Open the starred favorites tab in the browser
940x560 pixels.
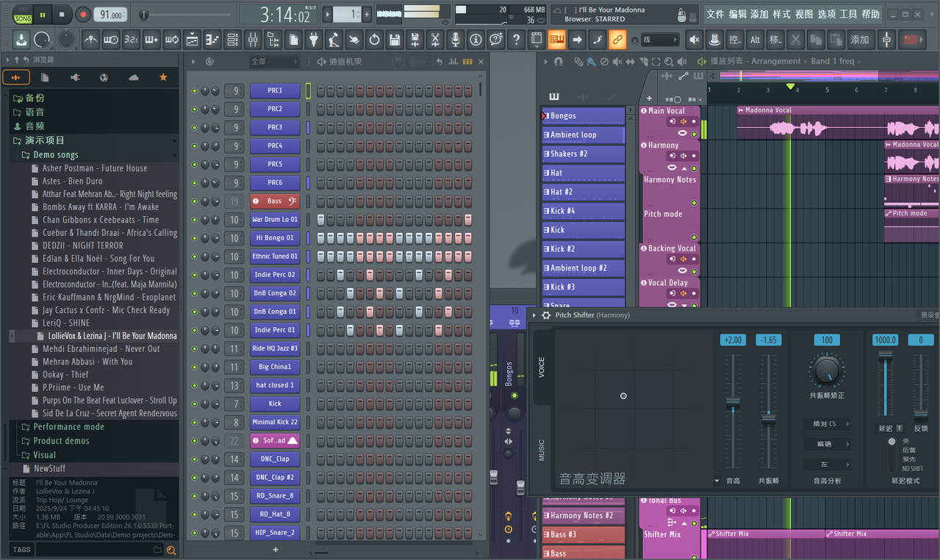click(x=163, y=77)
